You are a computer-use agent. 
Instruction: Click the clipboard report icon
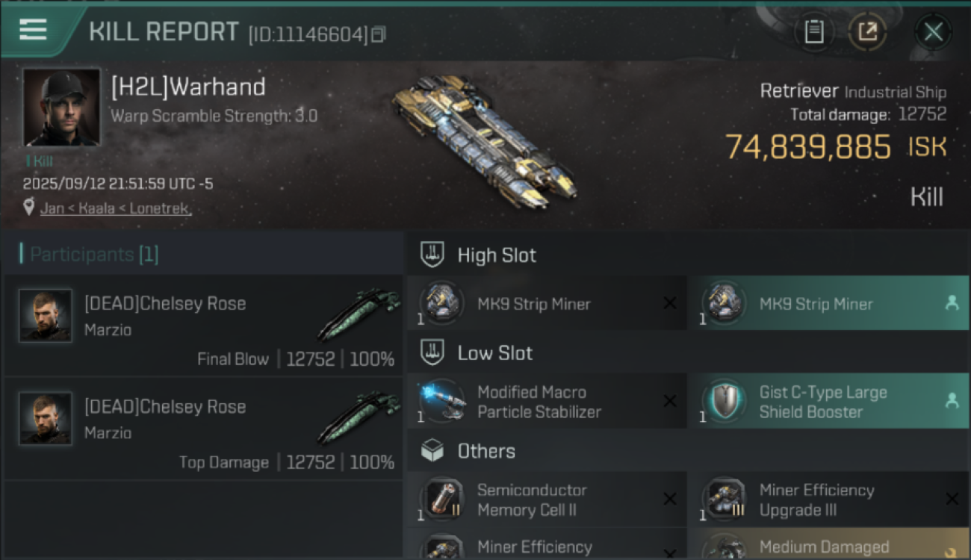(813, 32)
